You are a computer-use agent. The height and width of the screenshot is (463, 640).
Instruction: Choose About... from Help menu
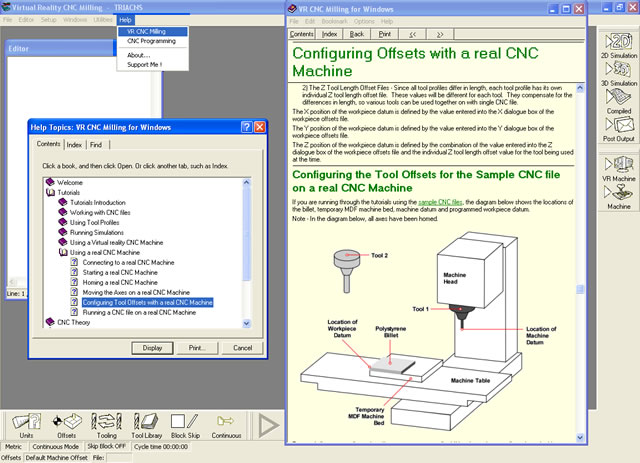point(153,55)
